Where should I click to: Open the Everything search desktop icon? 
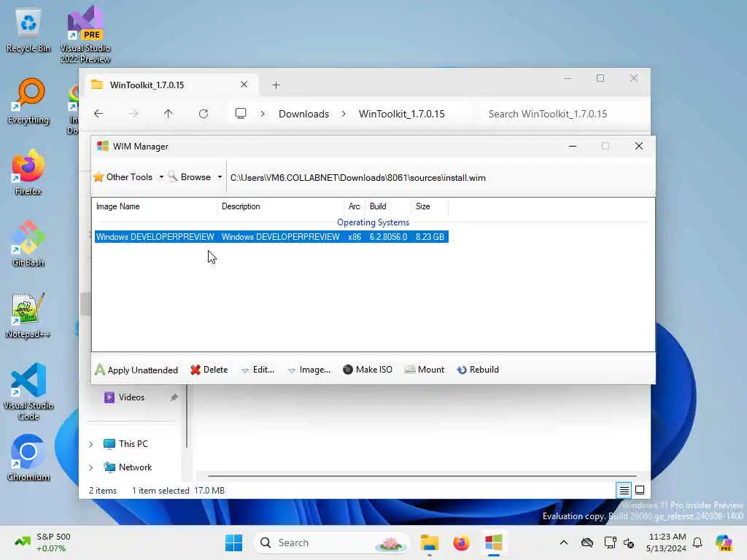point(28,101)
